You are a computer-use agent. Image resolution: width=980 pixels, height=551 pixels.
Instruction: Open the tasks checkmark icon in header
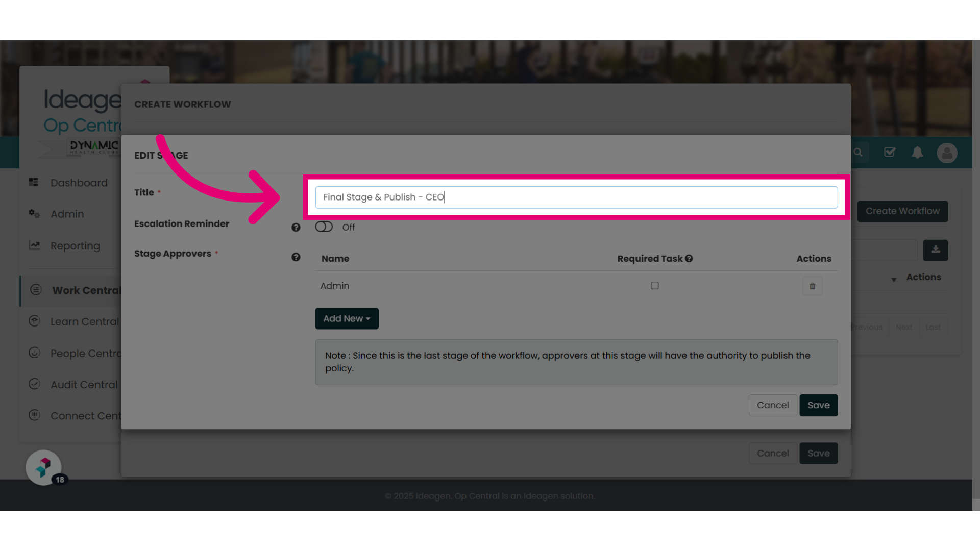click(x=890, y=152)
